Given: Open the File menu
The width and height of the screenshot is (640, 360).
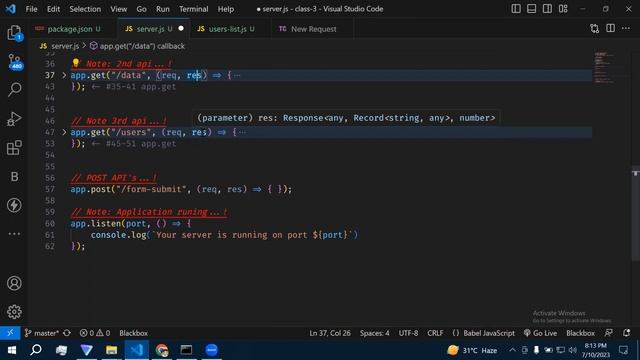Looking at the screenshot, I should (31, 9).
